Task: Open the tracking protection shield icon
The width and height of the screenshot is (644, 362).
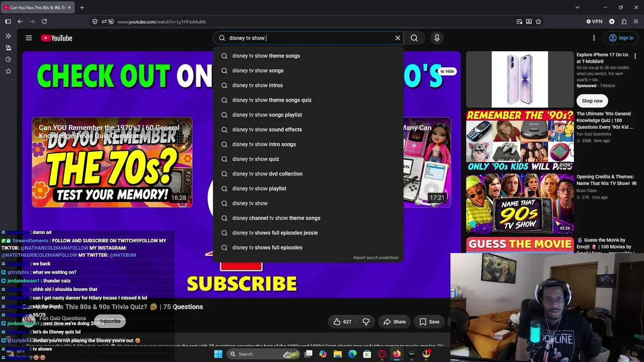Action: 95,22
